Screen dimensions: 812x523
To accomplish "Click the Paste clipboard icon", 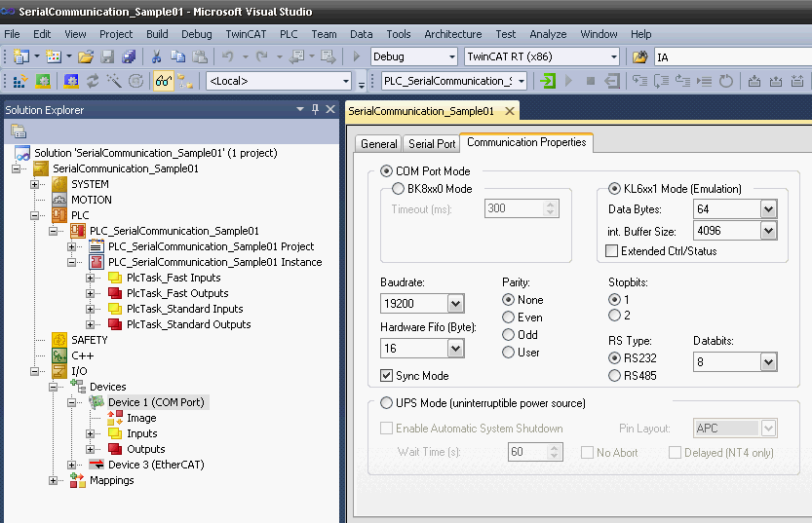I will (x=200, y=56).
